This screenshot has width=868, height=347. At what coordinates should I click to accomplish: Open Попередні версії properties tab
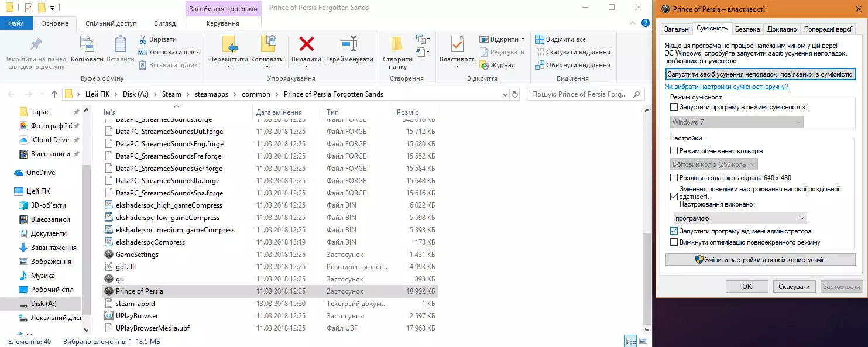coord(828,29)
